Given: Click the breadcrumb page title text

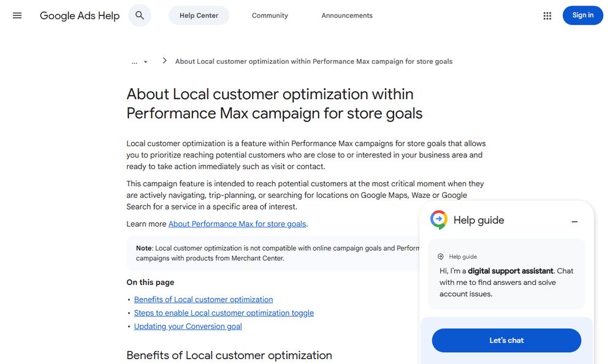Looking at the screenshot, I should tap(313, 61).
